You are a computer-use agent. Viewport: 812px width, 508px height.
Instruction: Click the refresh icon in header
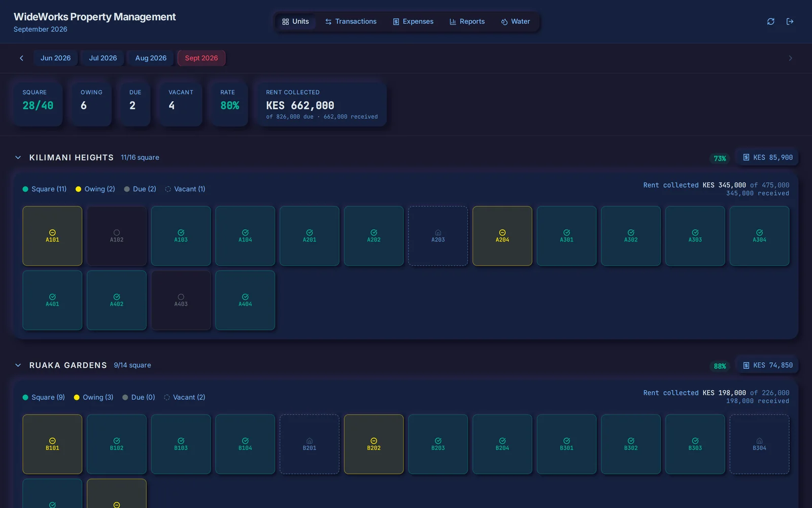(x=770, y=21)
